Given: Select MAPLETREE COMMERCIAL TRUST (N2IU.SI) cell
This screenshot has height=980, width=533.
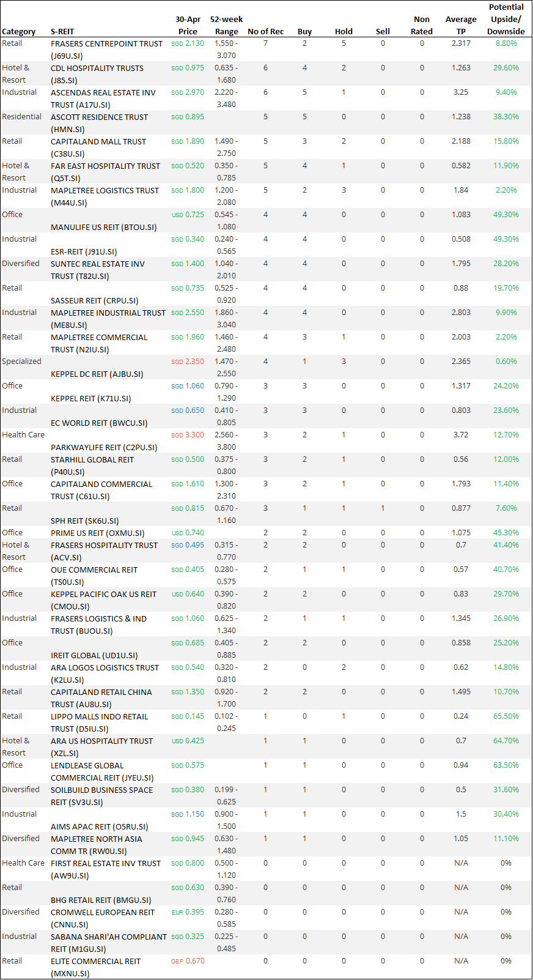Looking at the screenshot, I should (x=99, y=343).
